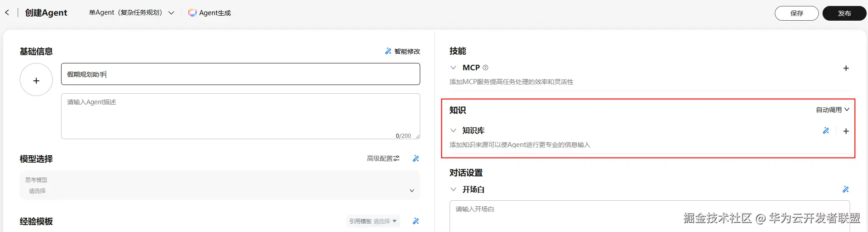Collapse the 开场白 section chevron
Image resolution: width=868 pixels, height=232 pixels.
[453, 189]
